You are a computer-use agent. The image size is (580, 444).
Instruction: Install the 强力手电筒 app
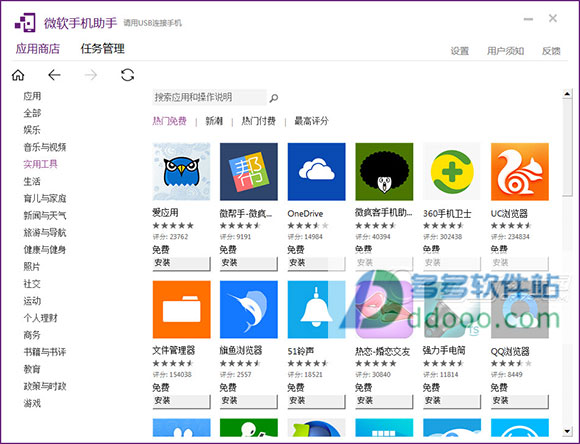click(x=452, y=401)
